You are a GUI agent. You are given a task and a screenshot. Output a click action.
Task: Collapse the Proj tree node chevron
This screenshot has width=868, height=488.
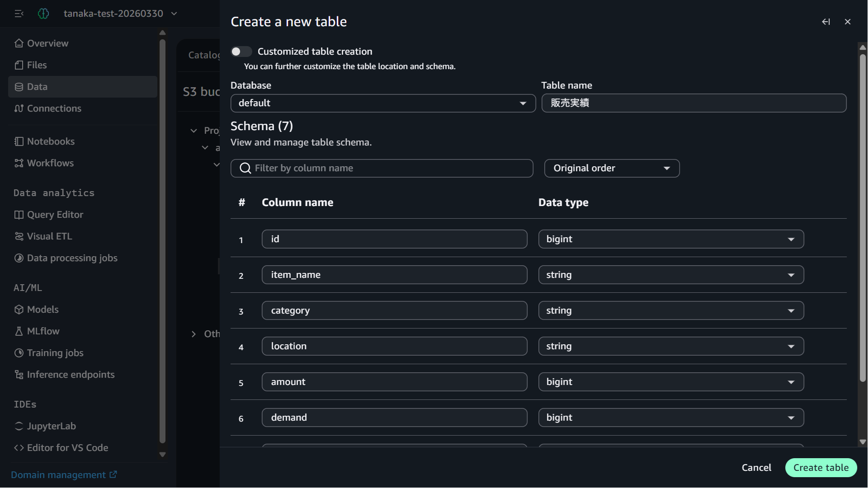pyautogui.click(x=193, y=131)
